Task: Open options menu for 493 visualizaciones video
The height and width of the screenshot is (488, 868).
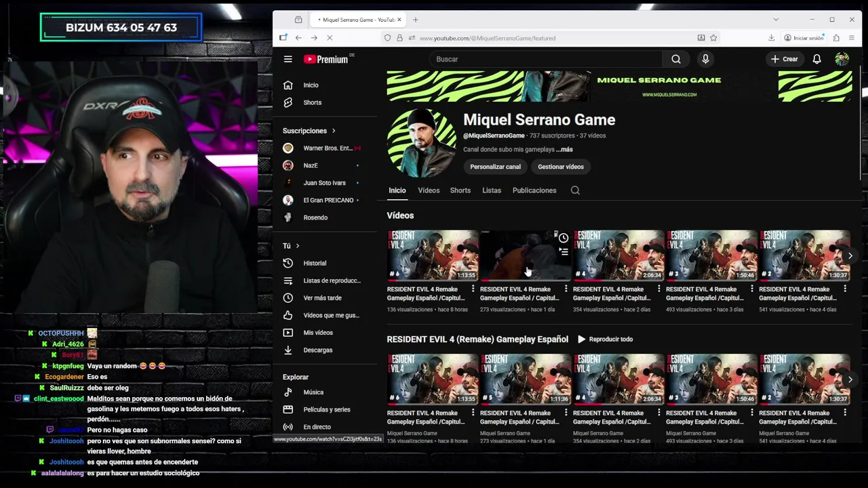Action: tap(751, 289)
